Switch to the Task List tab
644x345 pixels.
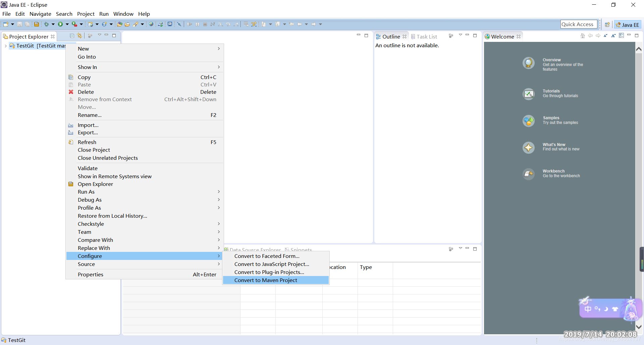click(x=424, y=37)
